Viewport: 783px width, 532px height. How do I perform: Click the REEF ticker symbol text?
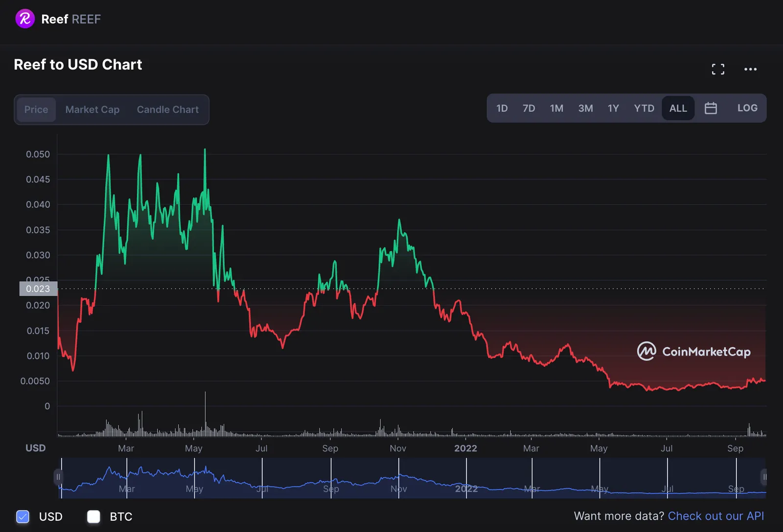[86, 19]
